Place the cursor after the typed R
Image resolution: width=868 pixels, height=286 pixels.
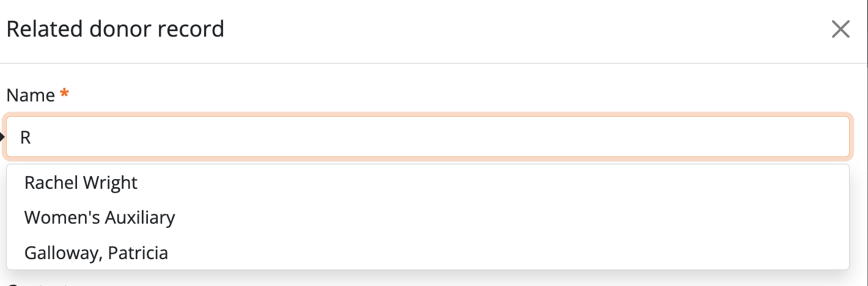tap(32, 137)
